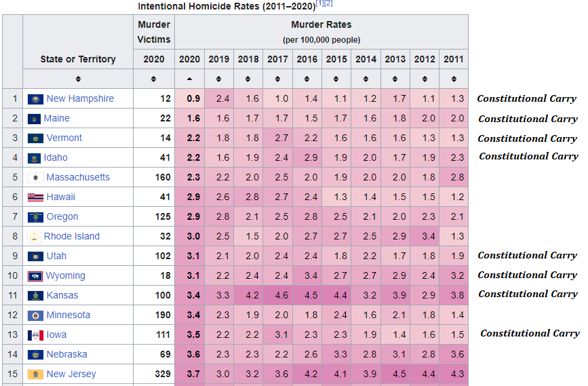Viewport: 588px width, 386px height.
Task: Follow the Iowa link
Action: point(56,334)
